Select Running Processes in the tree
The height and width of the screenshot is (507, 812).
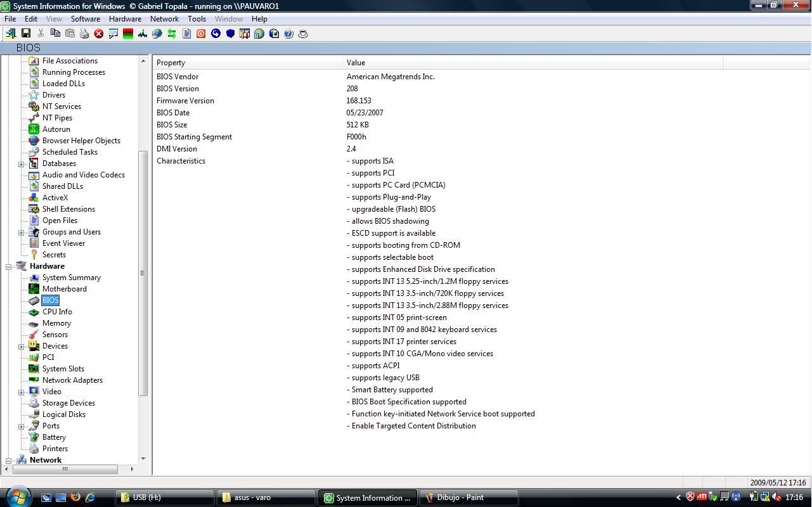(74, 72)
